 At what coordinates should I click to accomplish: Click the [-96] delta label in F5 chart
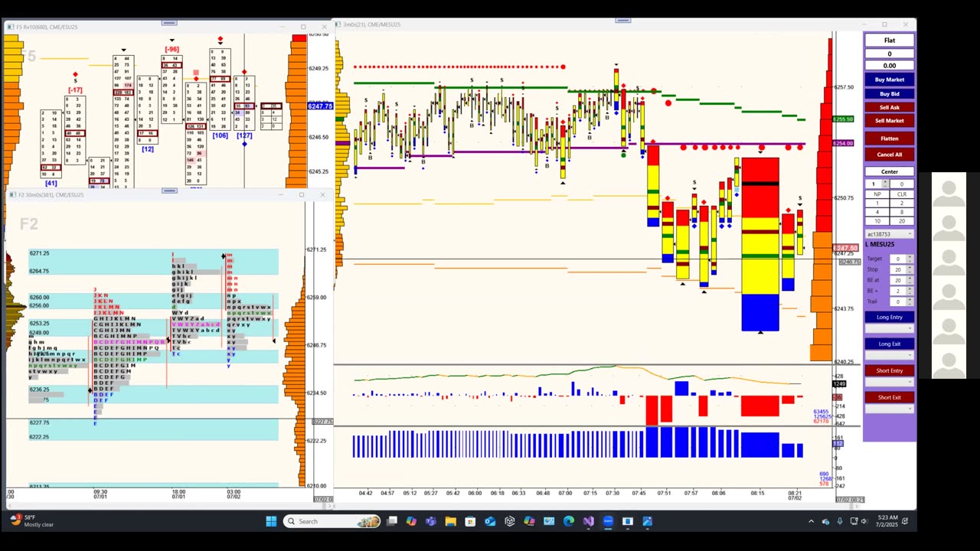(x=171, y=50)
